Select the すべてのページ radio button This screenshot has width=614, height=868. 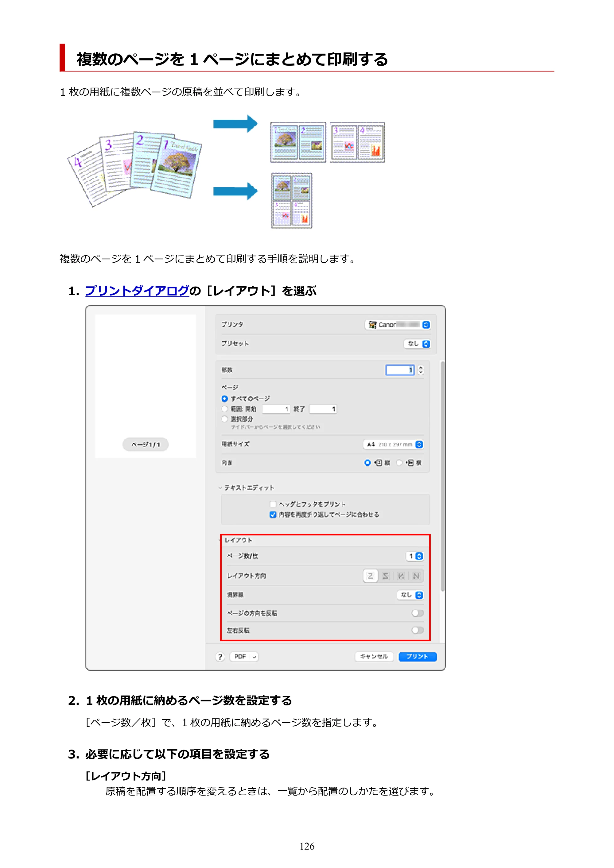point(224,399)
